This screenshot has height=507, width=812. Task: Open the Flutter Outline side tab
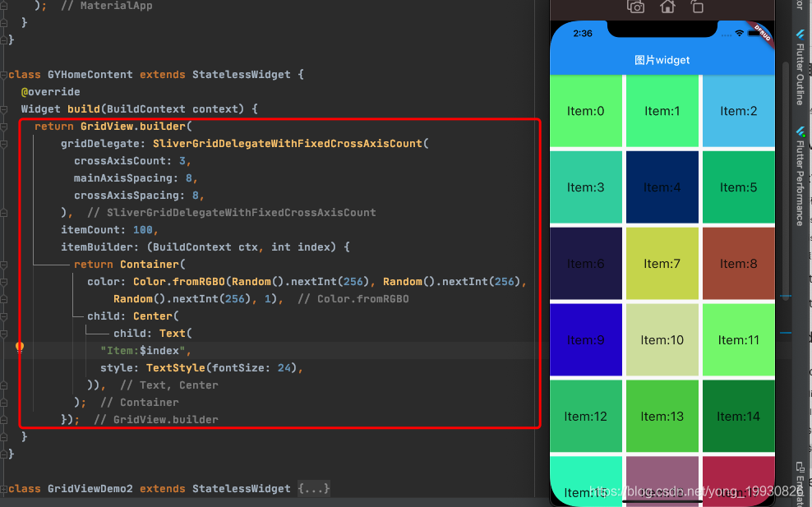800,68
